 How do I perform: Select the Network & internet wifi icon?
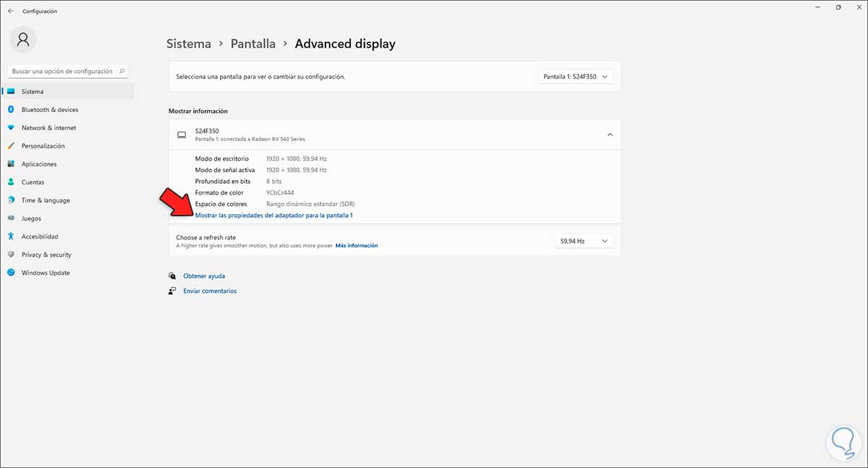(12, 128)
